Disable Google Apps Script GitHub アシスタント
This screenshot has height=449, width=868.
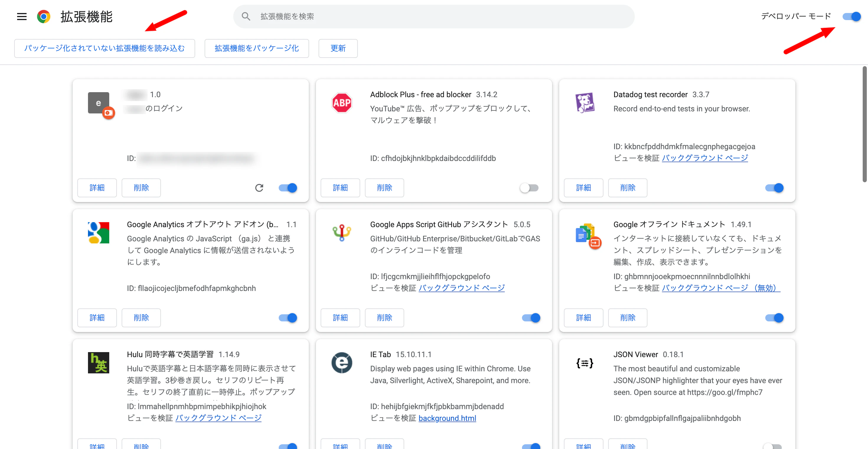(531, 318)
